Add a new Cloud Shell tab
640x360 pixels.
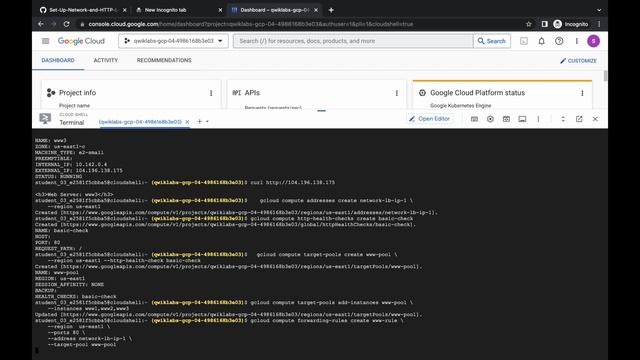199,121
